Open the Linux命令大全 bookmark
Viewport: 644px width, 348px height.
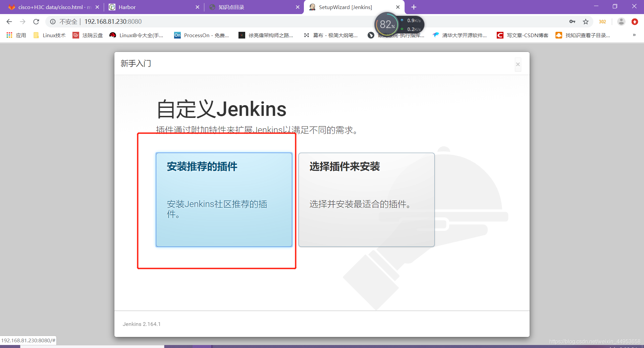coord(137,35)
